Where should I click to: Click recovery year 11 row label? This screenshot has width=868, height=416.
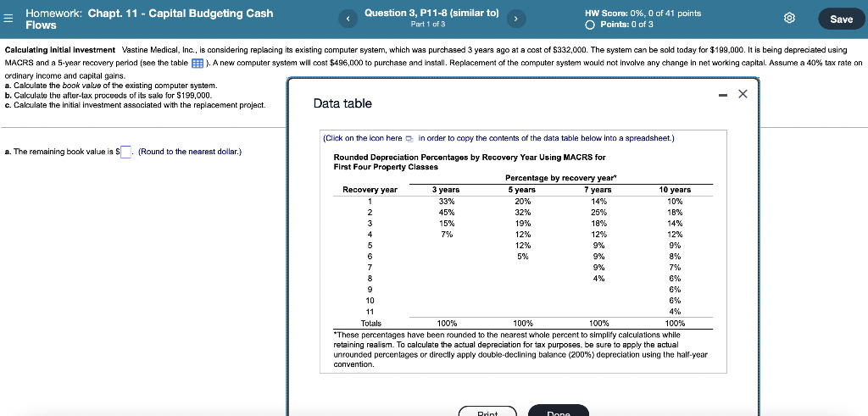(370, 312)
